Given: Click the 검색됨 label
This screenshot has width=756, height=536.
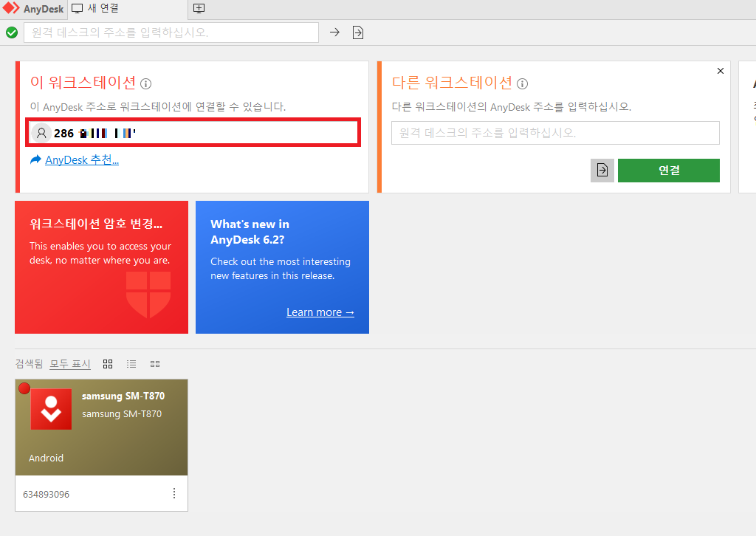Looking at the screenshot, I should (29, 364).
